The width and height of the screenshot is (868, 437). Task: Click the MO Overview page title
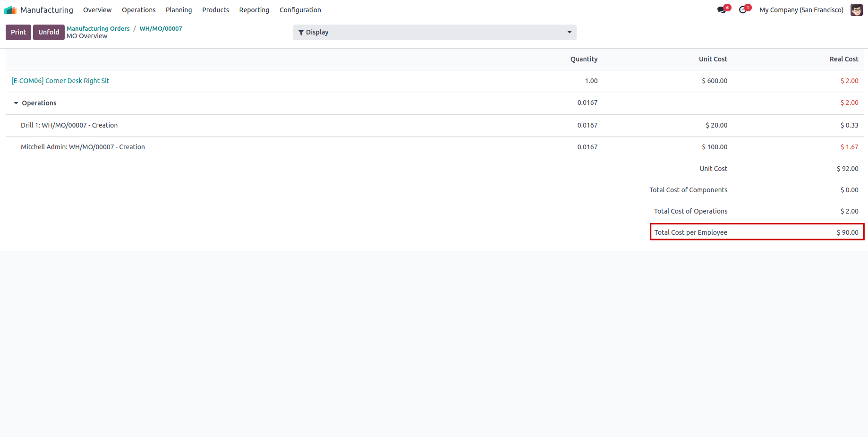point(87,36)
